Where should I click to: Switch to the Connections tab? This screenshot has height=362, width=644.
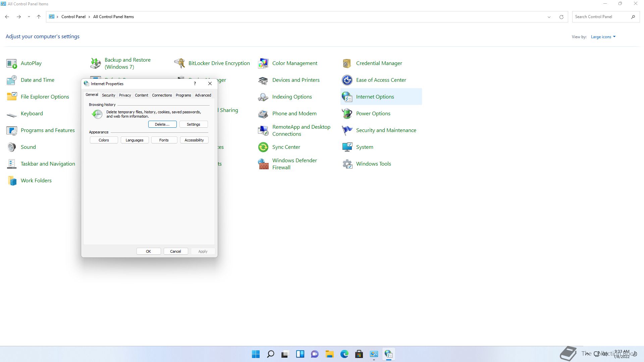pyautogui.click(x=162, y=95)
